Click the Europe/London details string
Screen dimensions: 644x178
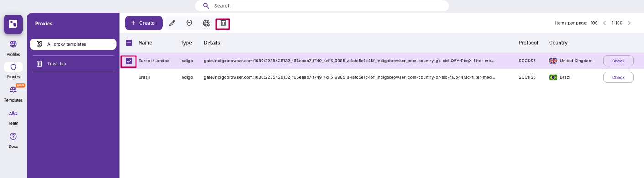point(349,61)
